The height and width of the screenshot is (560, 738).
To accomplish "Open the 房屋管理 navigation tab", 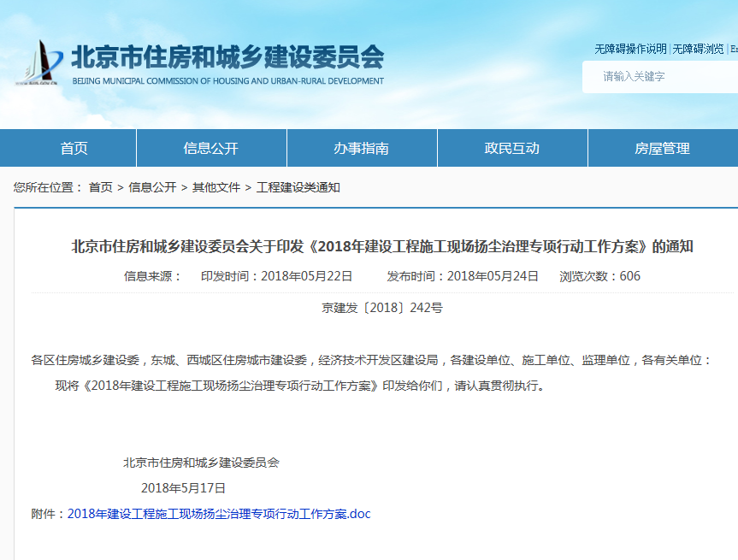I will click(662, 148).
